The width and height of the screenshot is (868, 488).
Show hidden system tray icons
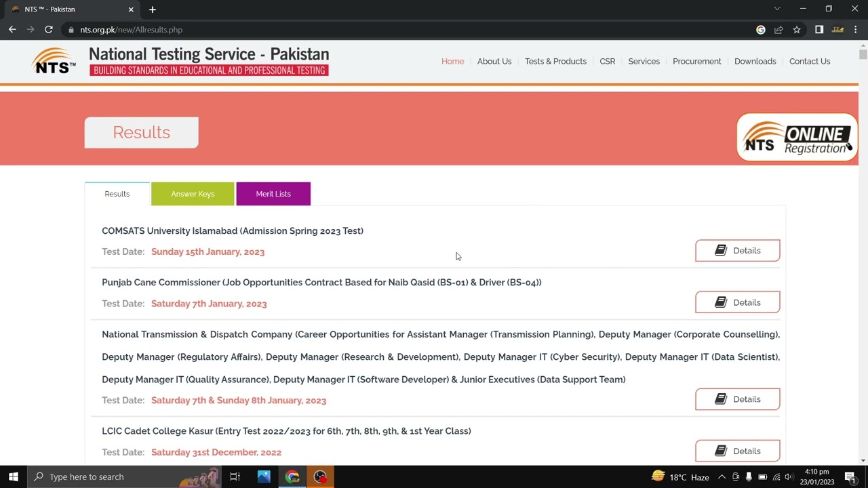(722, 477)
